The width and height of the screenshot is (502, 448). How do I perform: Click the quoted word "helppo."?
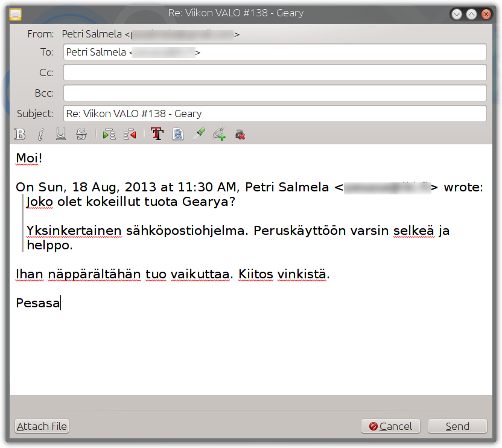click(49, 246)
